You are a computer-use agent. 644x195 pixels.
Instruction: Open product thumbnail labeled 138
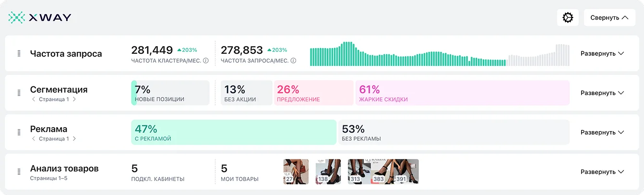pos(328,171)
